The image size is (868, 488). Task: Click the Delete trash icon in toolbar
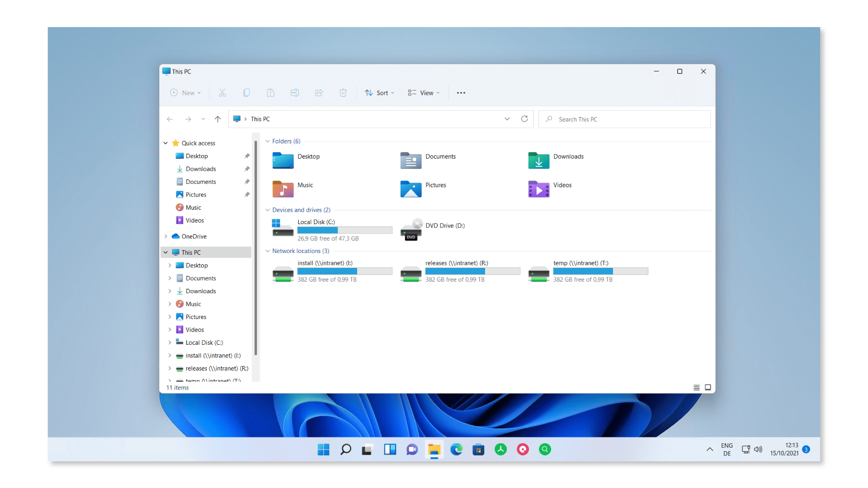point(343,93)
